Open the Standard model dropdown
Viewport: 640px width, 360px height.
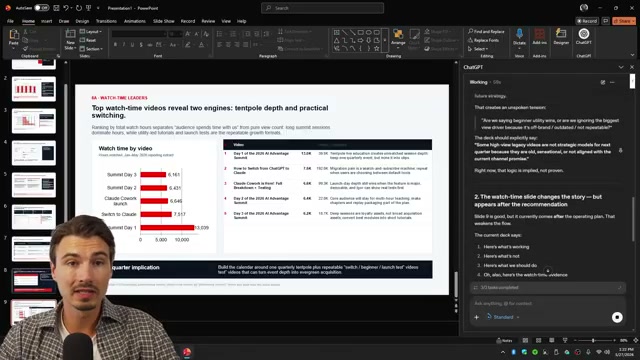503,317
